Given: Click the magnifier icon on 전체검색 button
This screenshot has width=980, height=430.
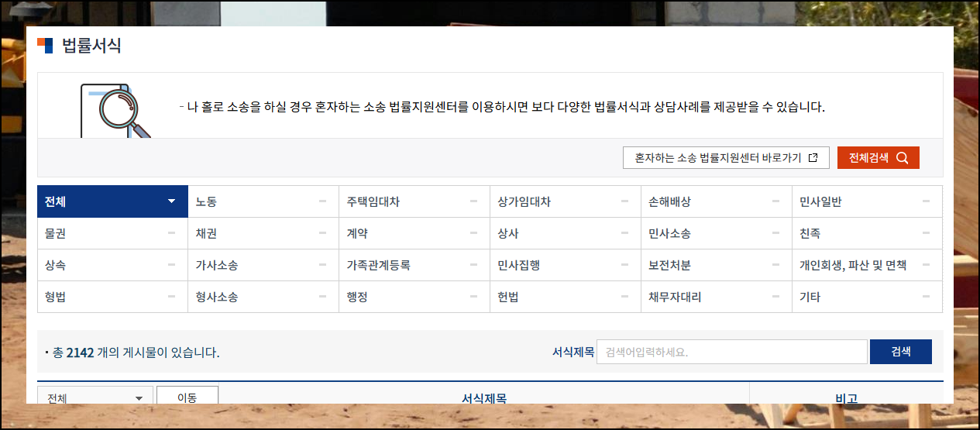Looking at the screenshot, I should click(x=902, y=158).
